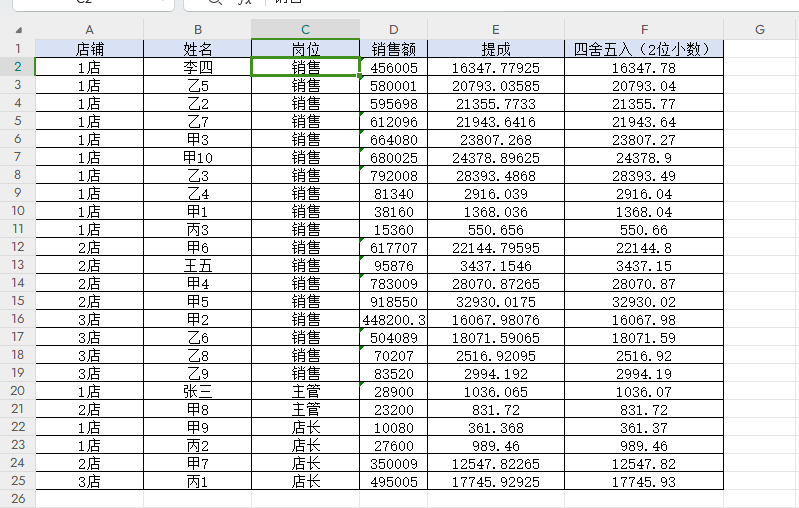The width and height of the screenshot is (799, 508).
Task: Select the name cell 甲7
Action: 198,463
